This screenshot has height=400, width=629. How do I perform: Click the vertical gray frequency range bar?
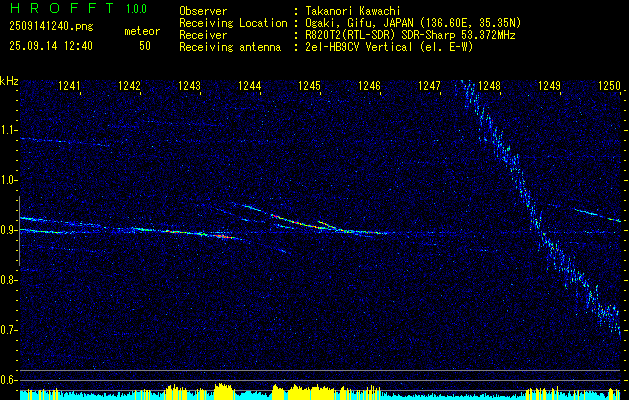point(19,231)
